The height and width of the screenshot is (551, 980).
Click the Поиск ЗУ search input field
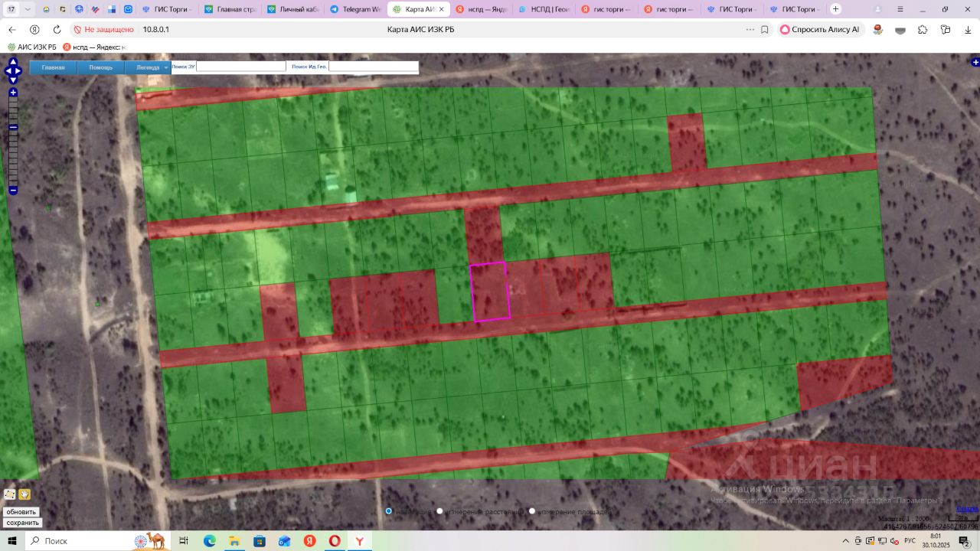tap(240, 67)
